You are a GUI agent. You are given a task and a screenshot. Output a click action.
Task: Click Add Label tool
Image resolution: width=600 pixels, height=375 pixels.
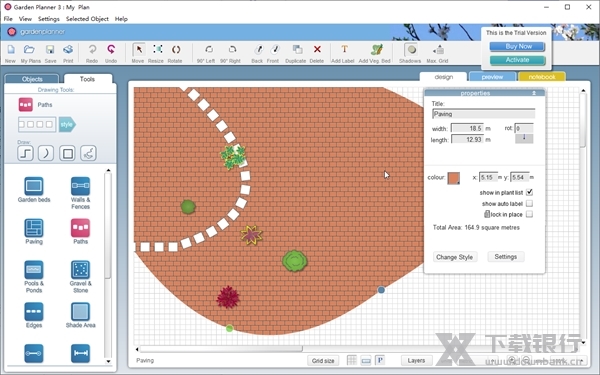[x=344, y=49]
